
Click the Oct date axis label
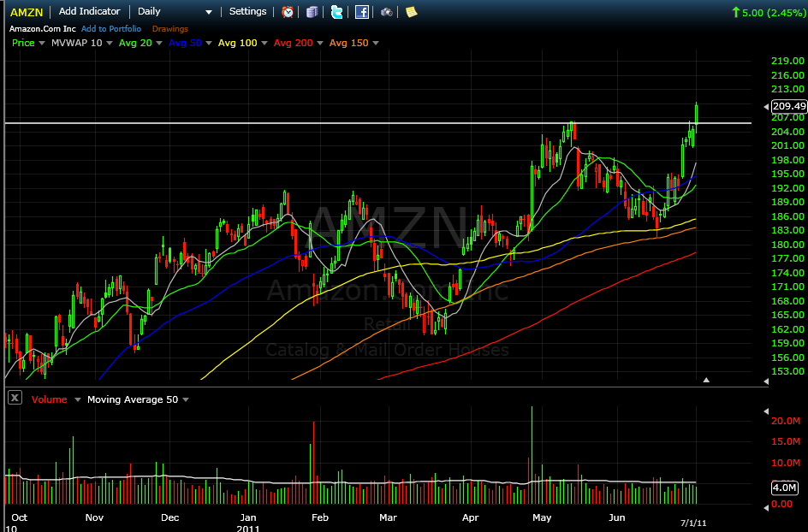click(x=19, y=517)
